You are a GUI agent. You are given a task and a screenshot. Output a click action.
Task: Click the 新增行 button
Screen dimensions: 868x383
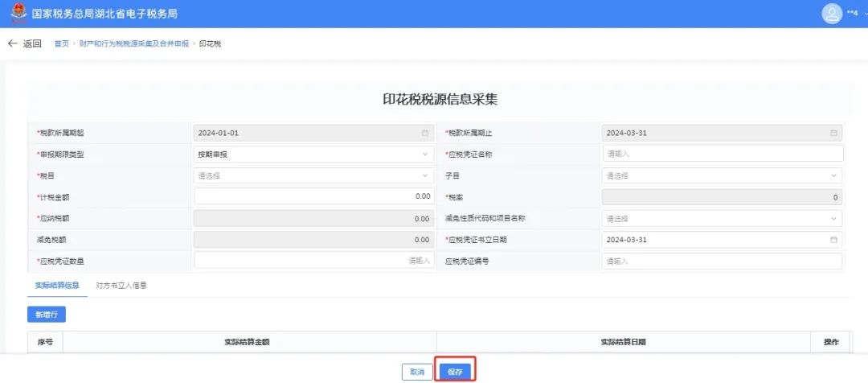pos(47,315)
